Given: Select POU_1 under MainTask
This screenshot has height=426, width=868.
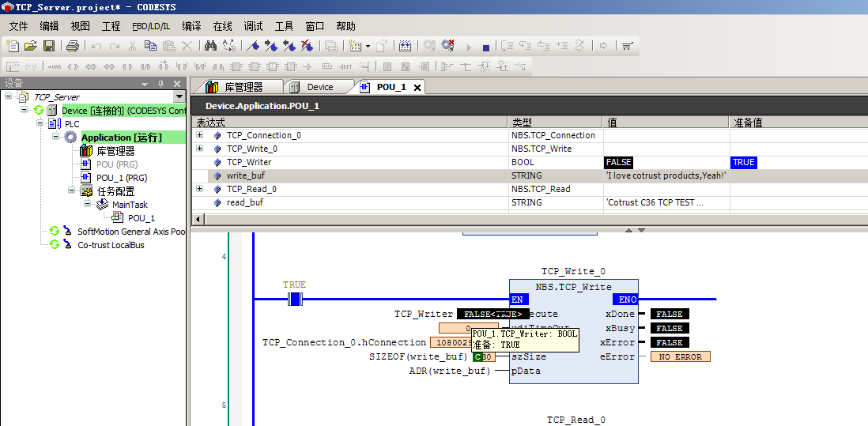Looking at the screenshot, I should coord(142,218).
